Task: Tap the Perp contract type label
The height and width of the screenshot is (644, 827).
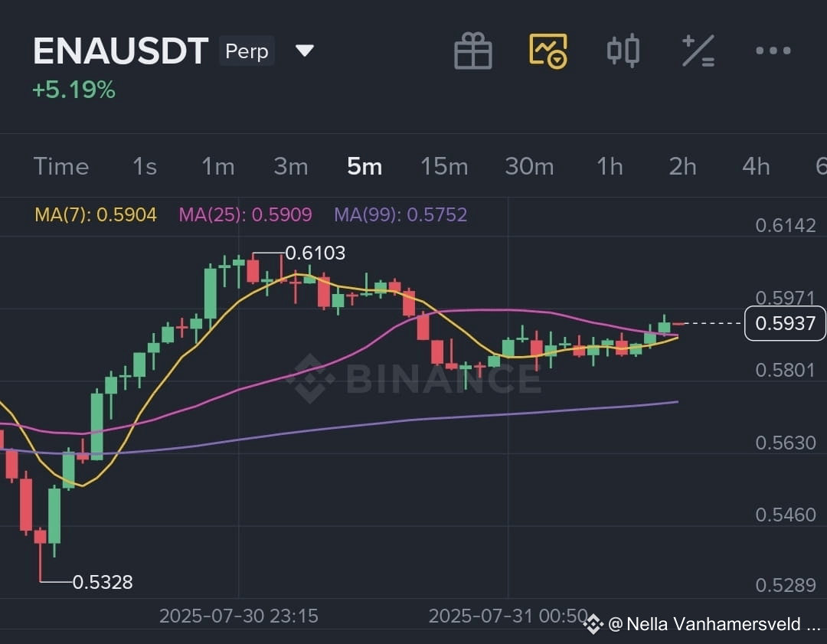Action: [x=247, y=51]
